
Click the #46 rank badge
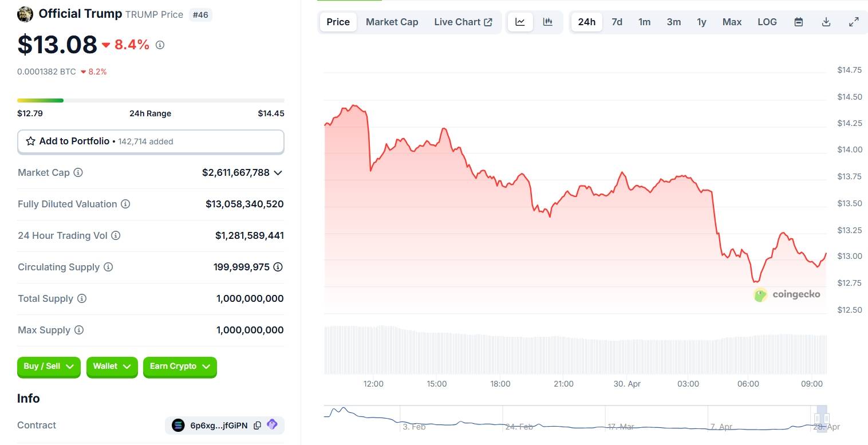point(200,14)
